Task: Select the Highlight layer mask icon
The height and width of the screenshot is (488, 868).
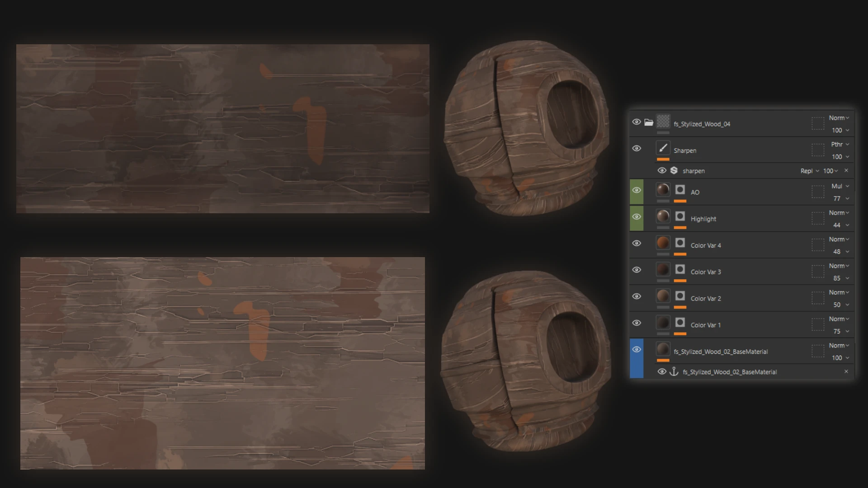Action: 680,216
